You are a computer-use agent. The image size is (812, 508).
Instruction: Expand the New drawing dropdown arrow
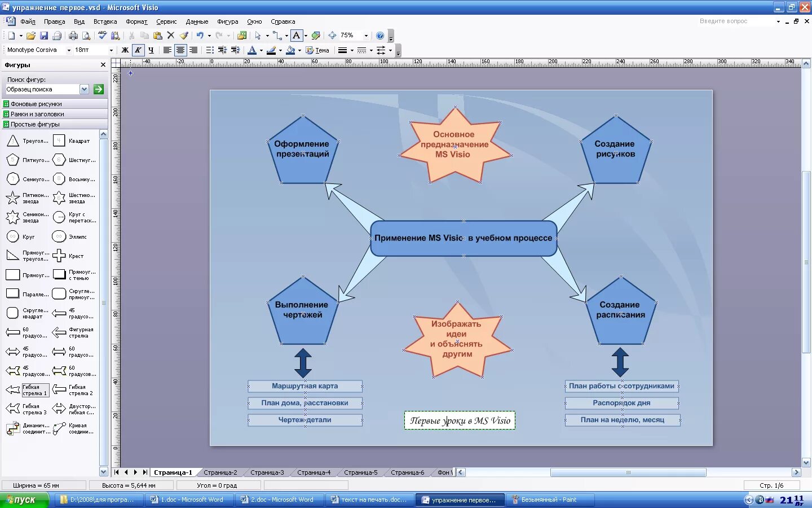click(x=21, y=36)
